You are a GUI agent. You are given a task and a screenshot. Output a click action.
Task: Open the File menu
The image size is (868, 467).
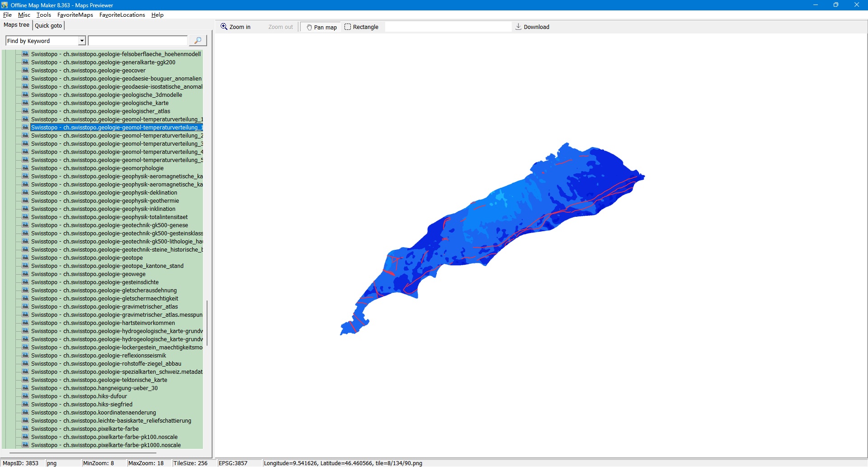(x=7, y=15)
